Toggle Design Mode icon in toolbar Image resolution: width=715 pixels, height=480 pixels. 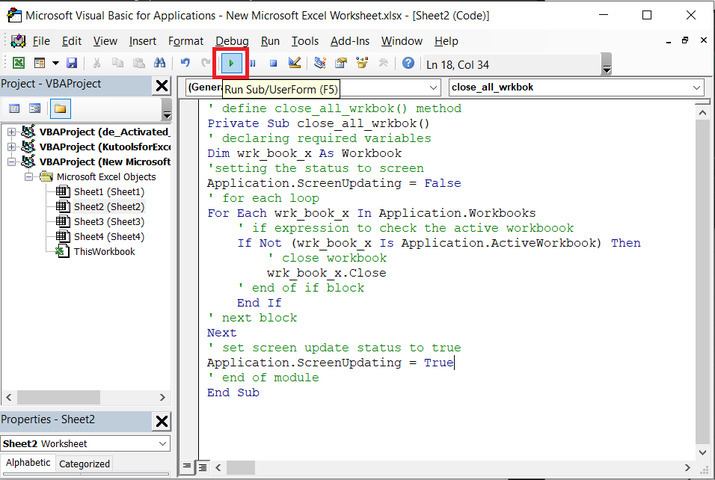(x=294, y=63)
